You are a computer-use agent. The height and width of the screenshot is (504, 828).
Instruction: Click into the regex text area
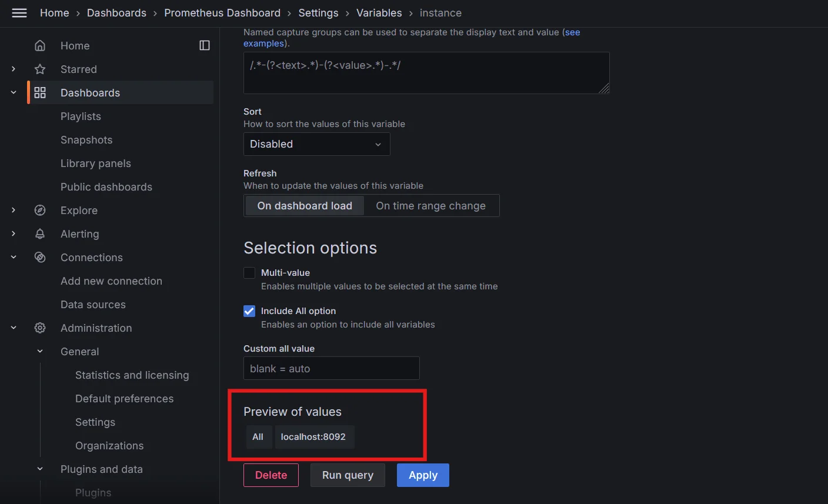click(x=426, y=73)
